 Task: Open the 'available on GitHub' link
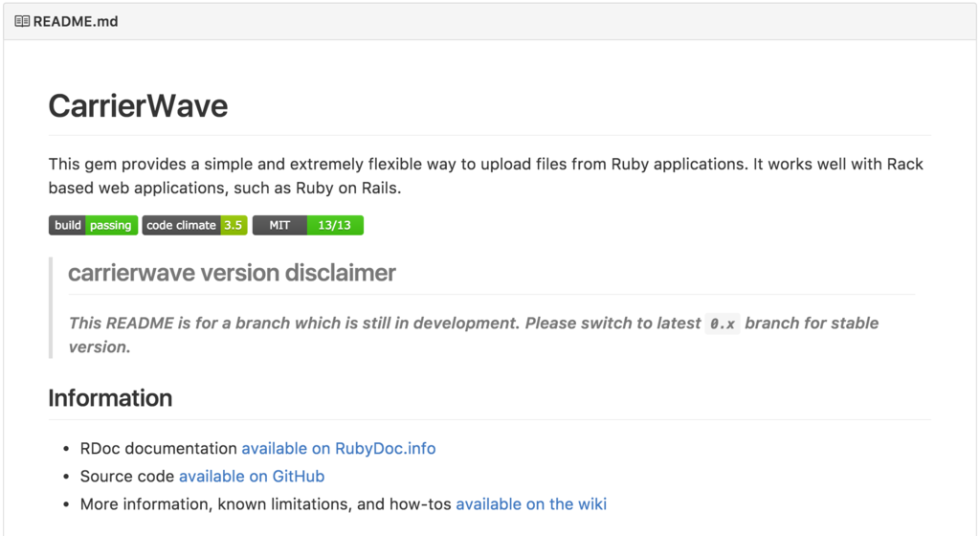tap(252, 476)
